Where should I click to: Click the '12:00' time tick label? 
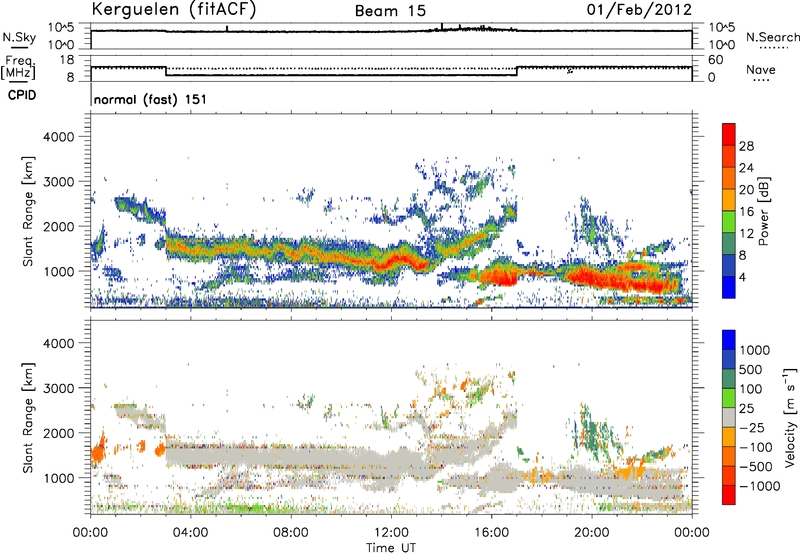[x=391, y=533]
